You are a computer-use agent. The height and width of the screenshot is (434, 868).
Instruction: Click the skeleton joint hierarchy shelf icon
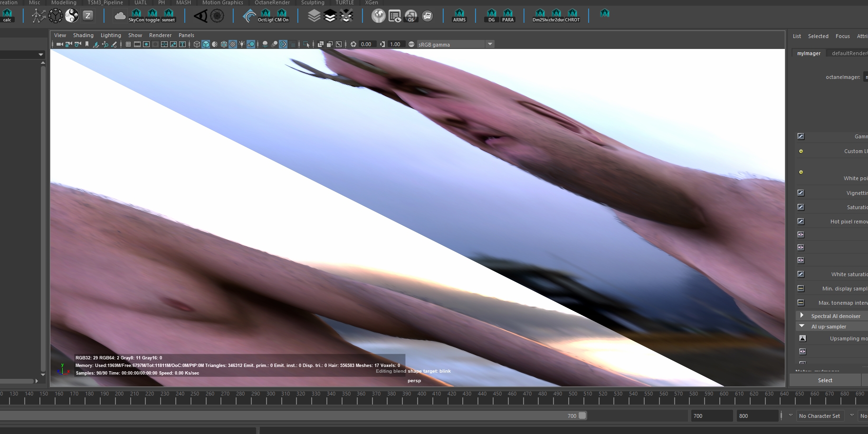pos(38,16)
